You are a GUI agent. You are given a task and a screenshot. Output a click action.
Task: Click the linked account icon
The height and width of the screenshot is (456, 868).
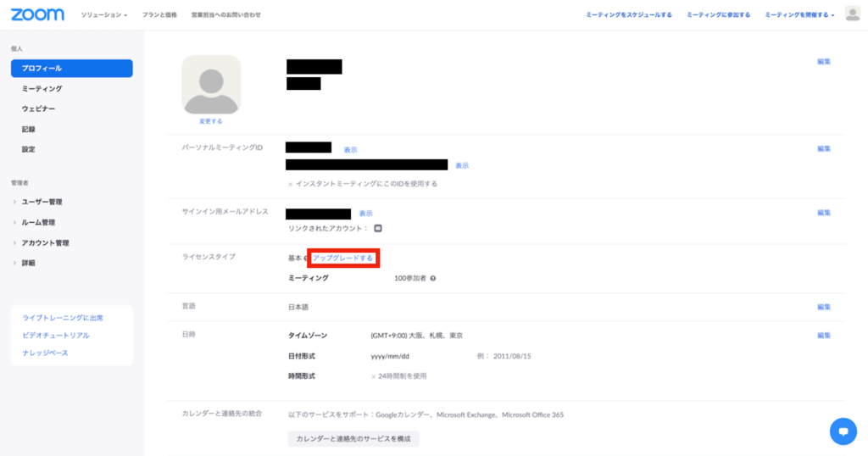point(378,228)
